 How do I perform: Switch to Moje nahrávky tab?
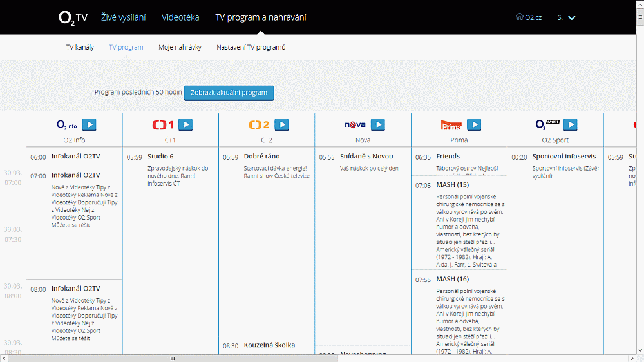click(x=180, y=47)
